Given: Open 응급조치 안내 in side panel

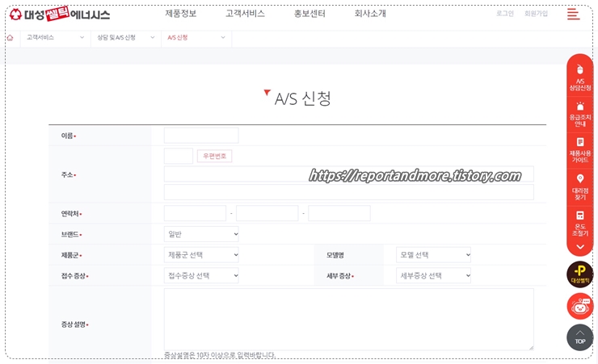Looking at the screenshot, I should click(580, 115).
